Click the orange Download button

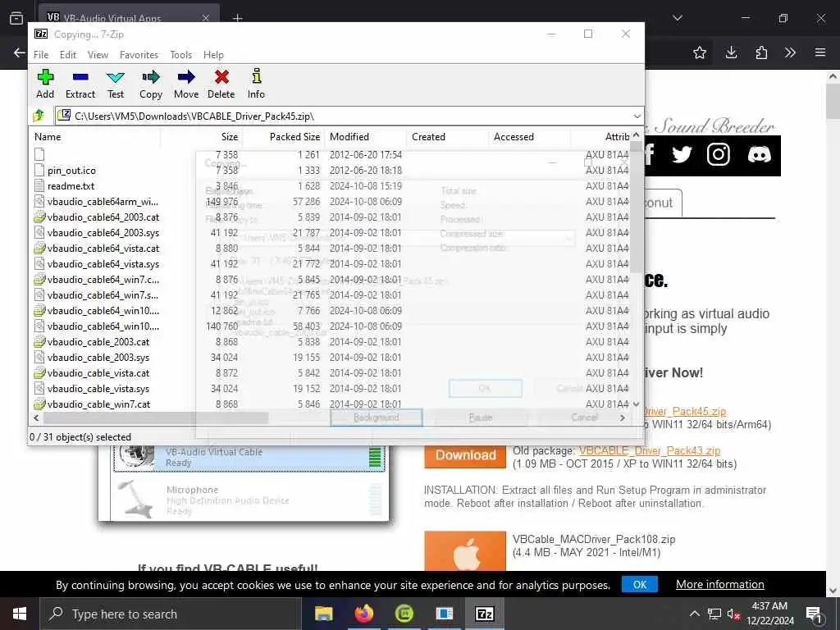click(465, 454)
